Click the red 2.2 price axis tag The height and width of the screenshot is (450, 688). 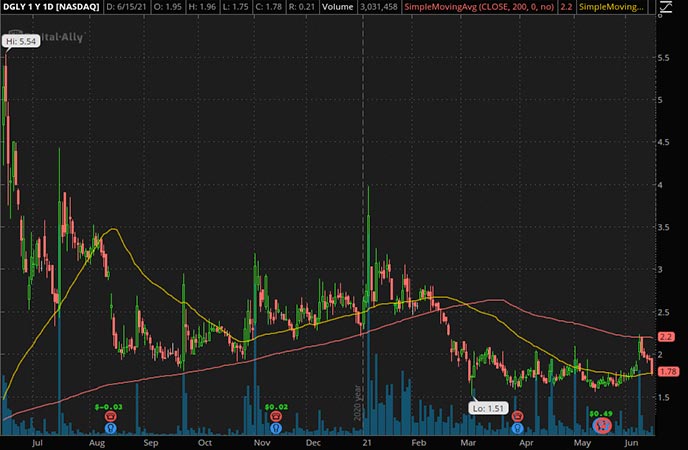click(x=666, y=337)
